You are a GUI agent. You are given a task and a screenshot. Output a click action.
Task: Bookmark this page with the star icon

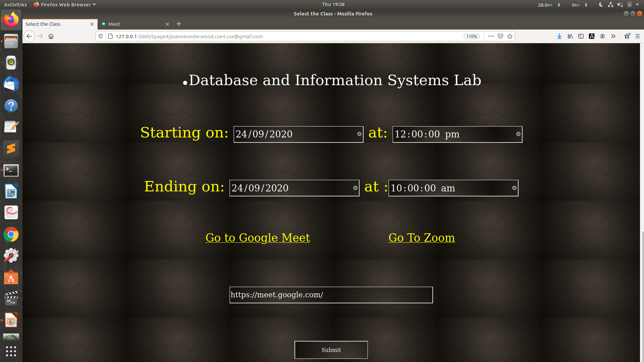click(x=510, y=36)
